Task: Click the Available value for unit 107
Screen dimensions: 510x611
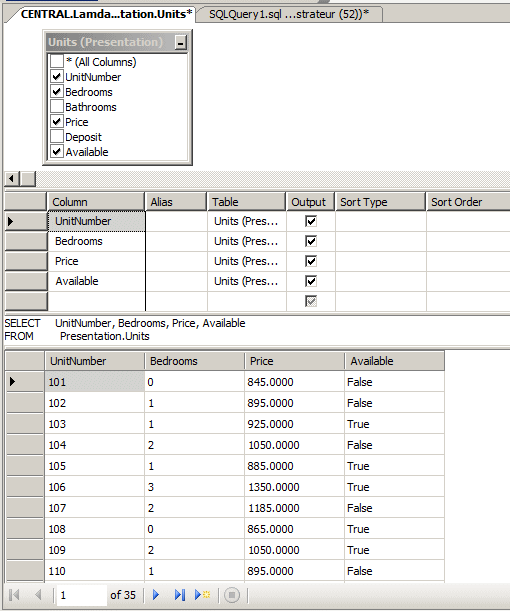Action: pos(395,508)
